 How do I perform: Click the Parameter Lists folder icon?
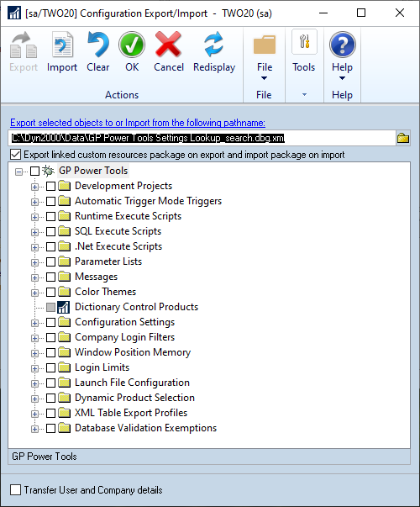[65, 261]
